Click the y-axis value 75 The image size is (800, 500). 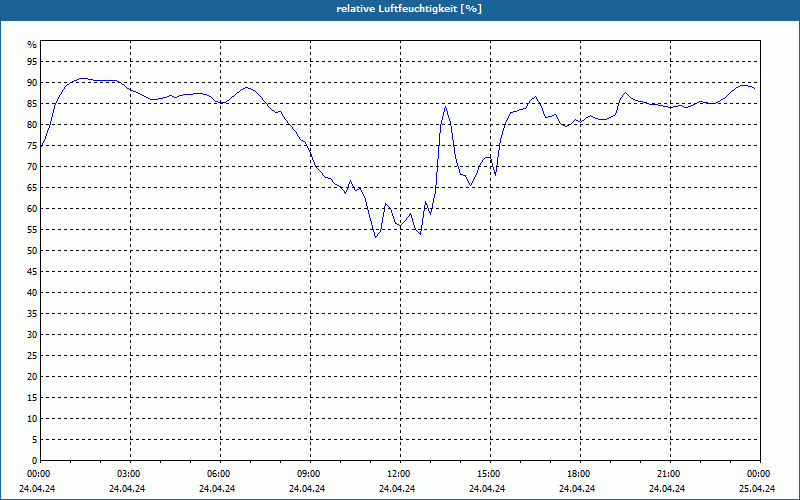pyautogui.click(x=32, y=145)
